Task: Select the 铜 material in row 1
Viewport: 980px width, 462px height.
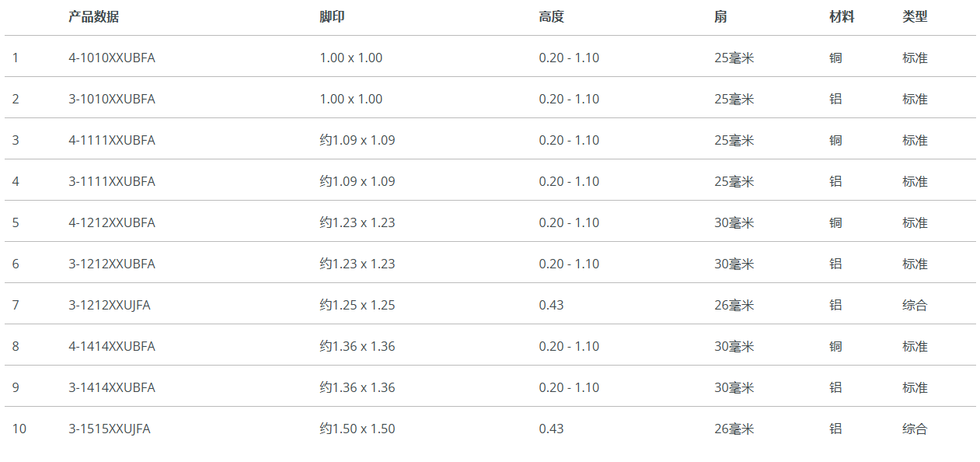Action: click(835, 58)
